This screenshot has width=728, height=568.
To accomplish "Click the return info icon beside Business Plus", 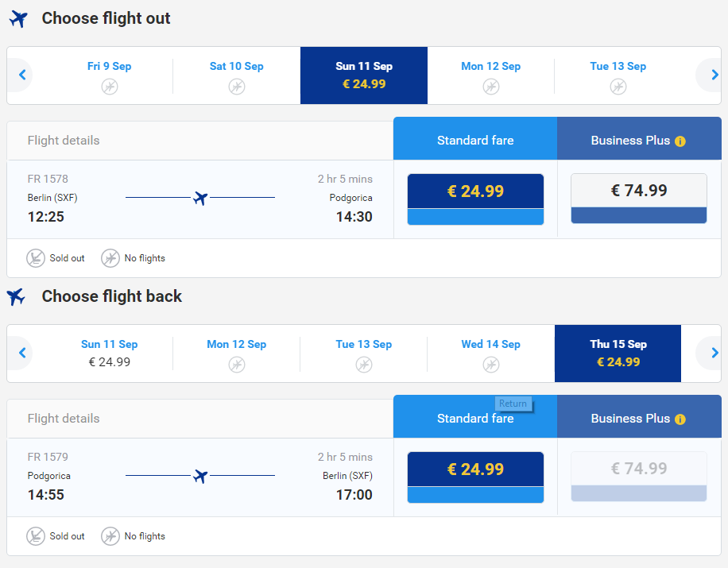I will [680, 419].
